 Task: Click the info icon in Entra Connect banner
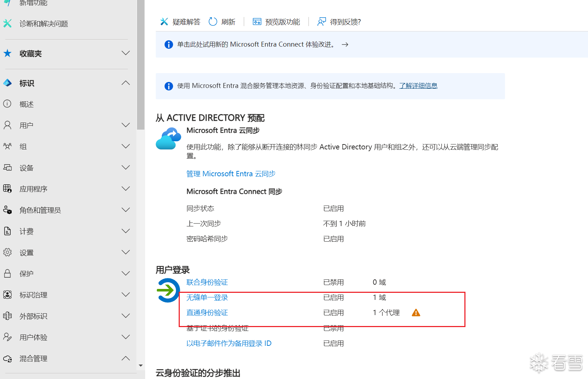tap(169, 45)
